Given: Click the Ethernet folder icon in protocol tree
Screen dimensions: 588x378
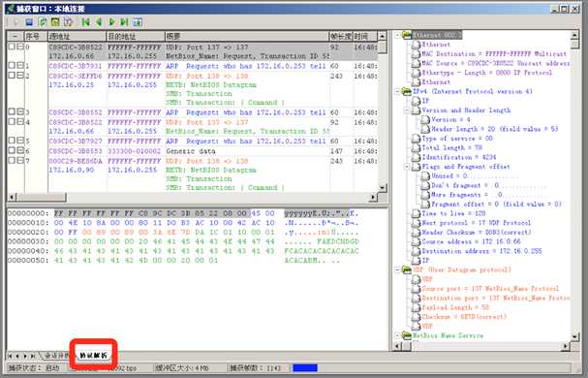Looking at the screenshot, I should click(407, 35).
